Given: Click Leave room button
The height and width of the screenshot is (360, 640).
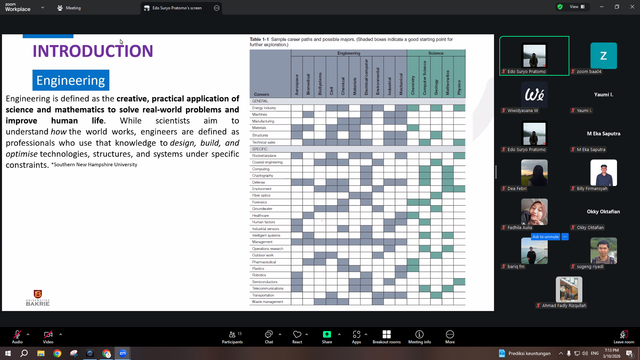Looking at the screenshot, I should (x=624, y=337).
